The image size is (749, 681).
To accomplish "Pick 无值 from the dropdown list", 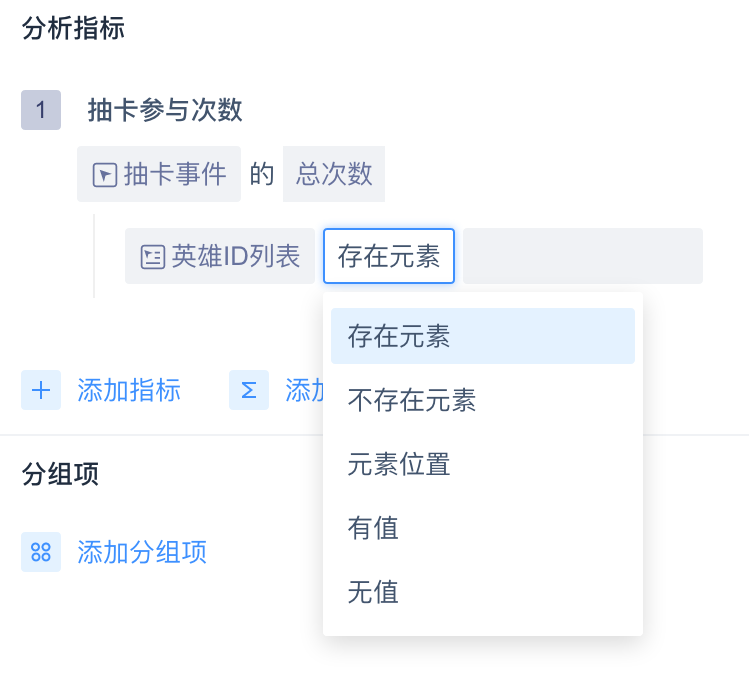I will pyautogui.click(x=374, y=592).
